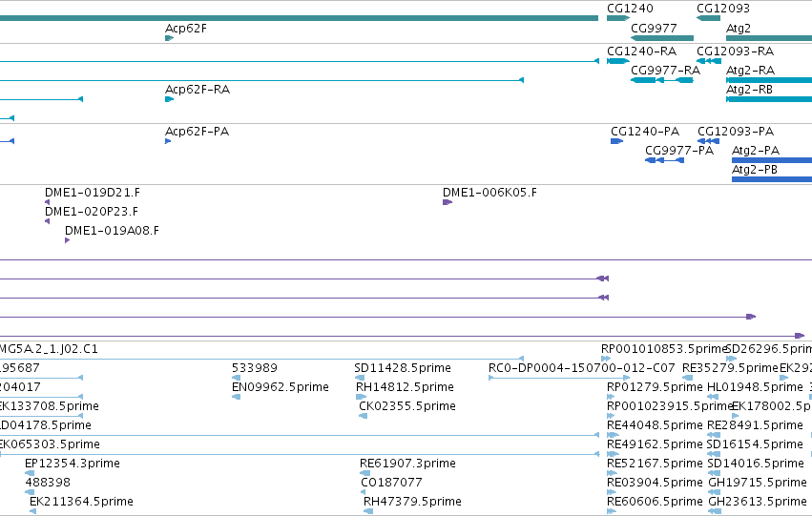The image size is (812, 516).
Task: Select the CG12093-PA protein
Action: [708, 141]
